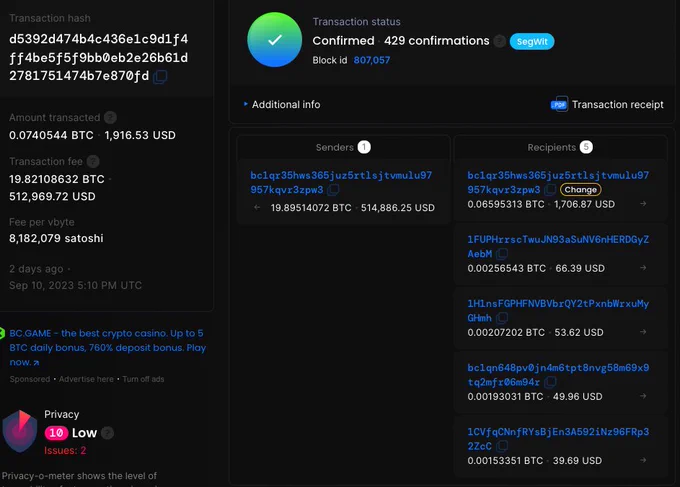Follow arrow for 0.00193031 BTC output
The width and height of the screenshot is (680, 487).
point(643,396)
